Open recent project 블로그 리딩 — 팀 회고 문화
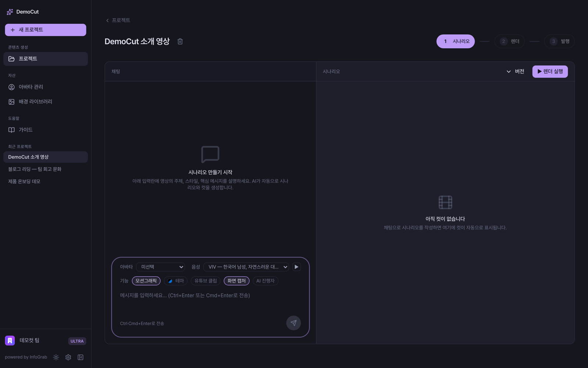Image resolution: width=588 pixels, height=368 pixels. tap(46, 169)
